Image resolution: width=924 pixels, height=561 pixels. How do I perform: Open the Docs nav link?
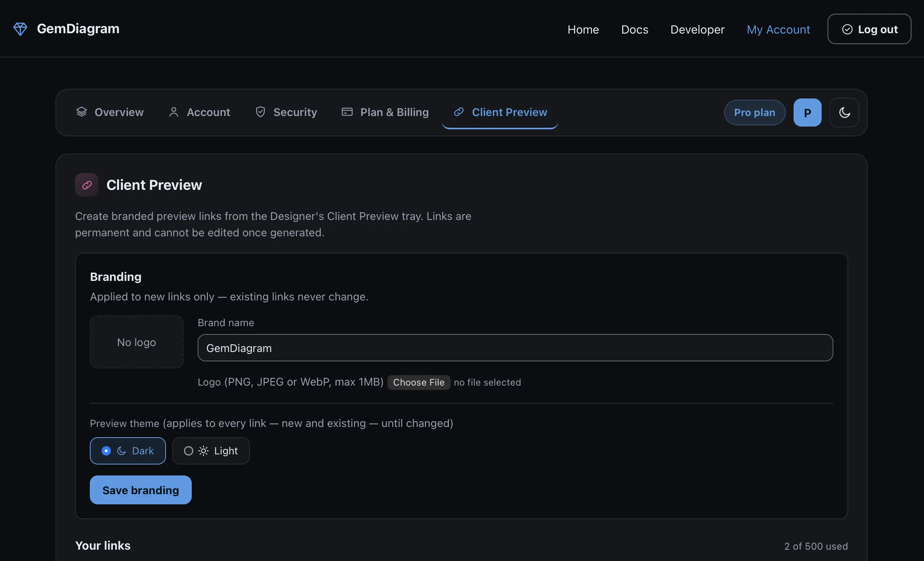click(x=635, y=29)
